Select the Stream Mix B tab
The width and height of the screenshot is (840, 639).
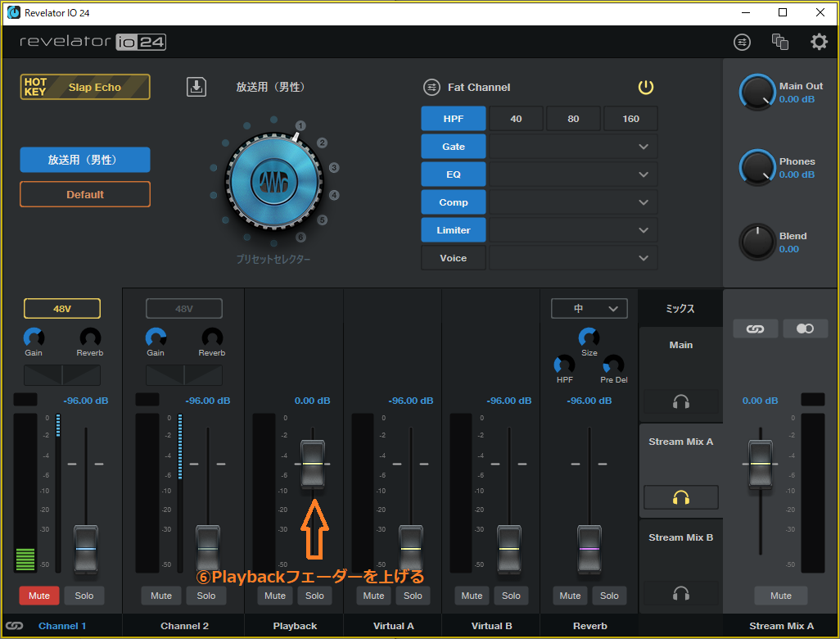click(681, 537)
